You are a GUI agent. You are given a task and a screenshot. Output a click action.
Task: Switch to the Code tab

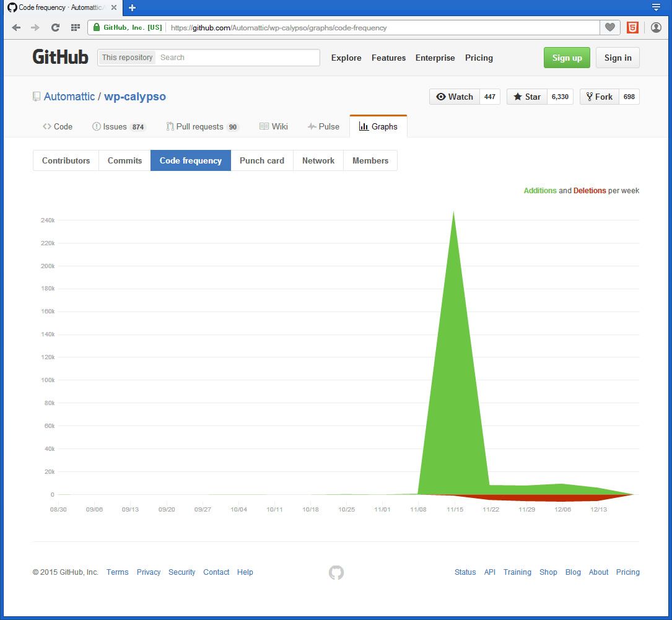coord(58,126)
